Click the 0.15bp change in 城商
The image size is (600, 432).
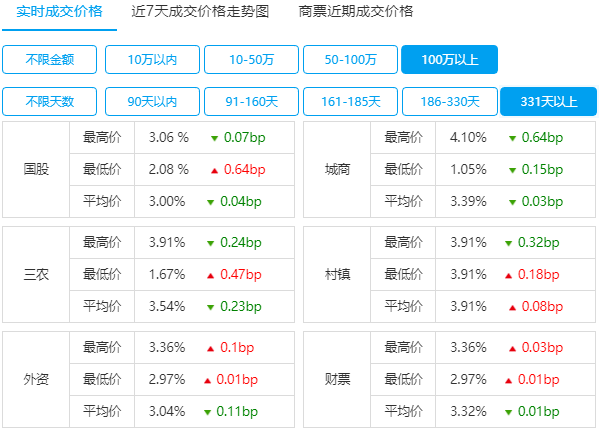tap(542, 169)
